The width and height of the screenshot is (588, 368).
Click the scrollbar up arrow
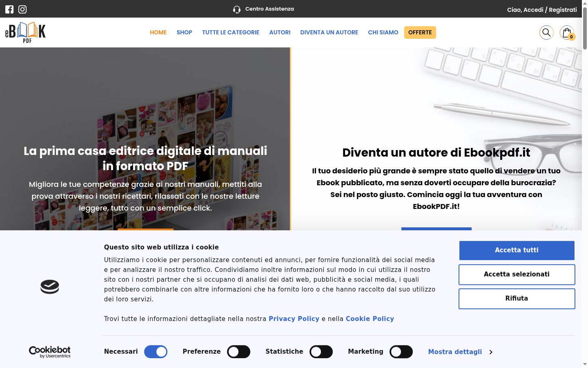[x=585, y=3]
